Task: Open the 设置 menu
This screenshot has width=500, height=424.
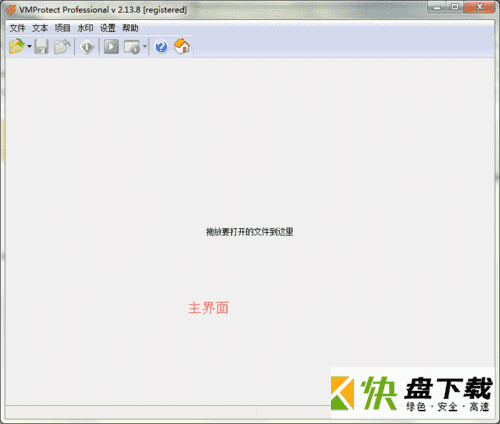Action: pos(108,28)
